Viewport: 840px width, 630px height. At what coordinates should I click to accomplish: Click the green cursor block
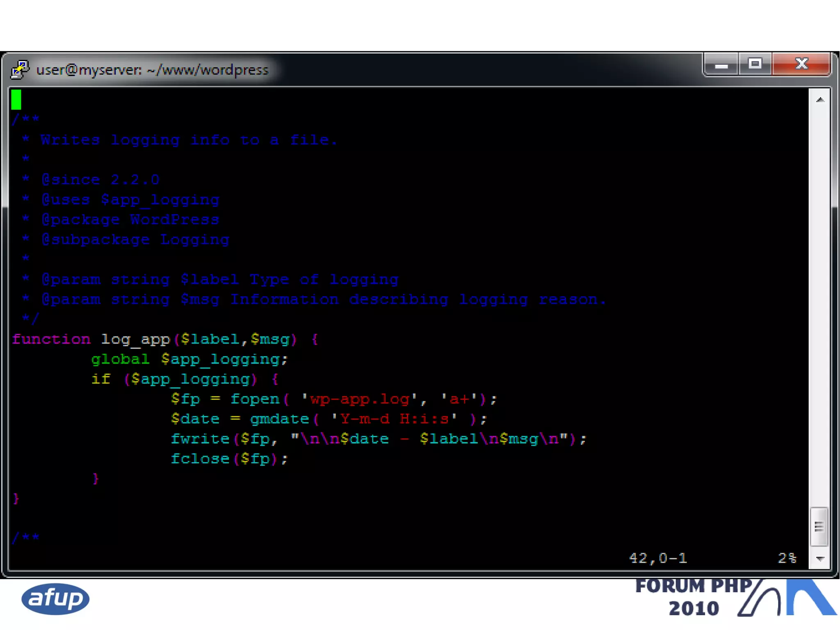16,100
